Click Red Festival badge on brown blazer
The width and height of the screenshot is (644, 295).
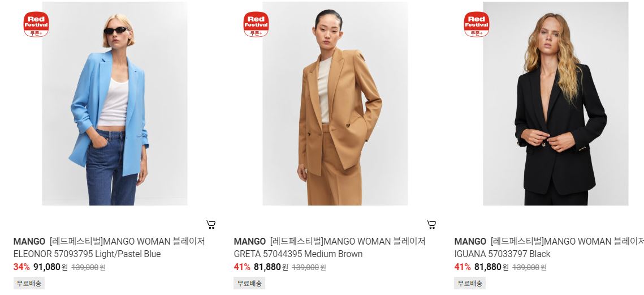[x=256, y=24]
